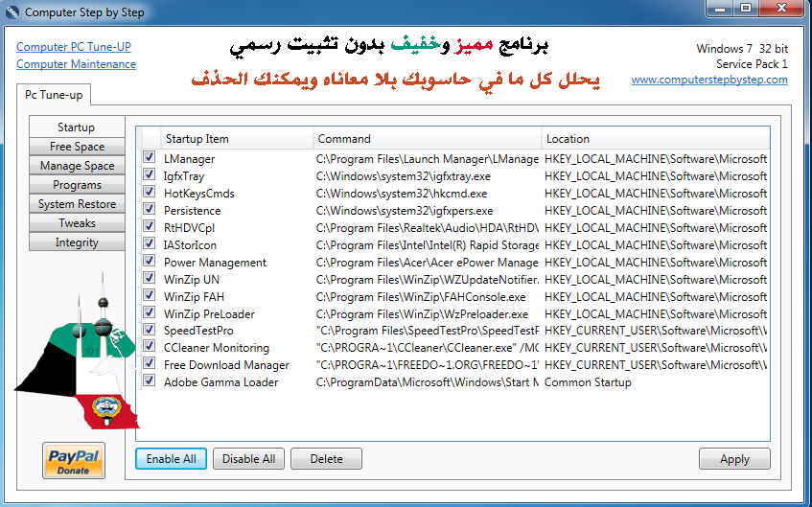Maximize the Computer Step by Step window
The height and width of the screenshot is (507, 812).
(x=746, y=9)
